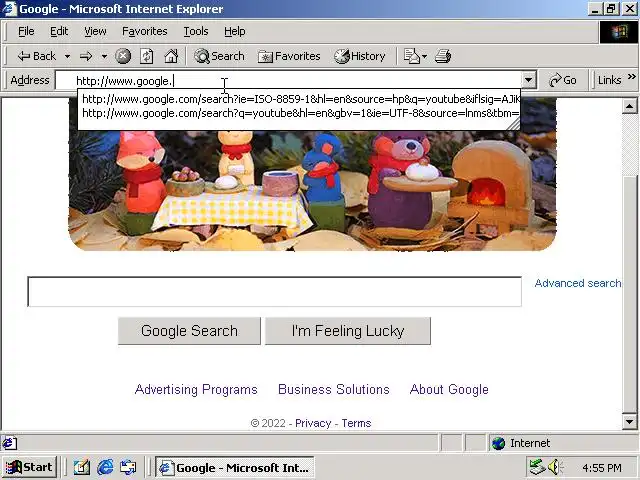640x480 pixels.
Task: Click the Show Desktop Quick Launch icon
Action: pos(82,467)
